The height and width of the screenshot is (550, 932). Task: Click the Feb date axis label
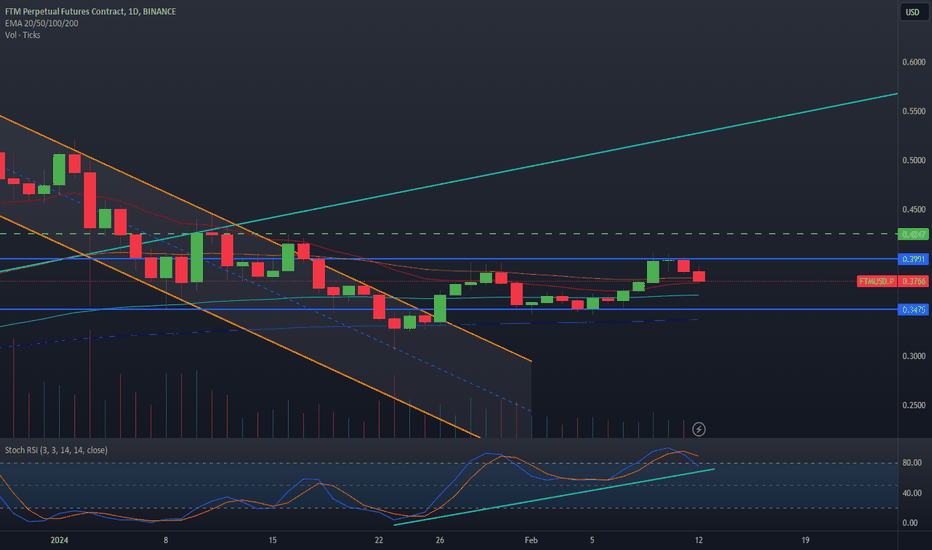pos(531,540)
